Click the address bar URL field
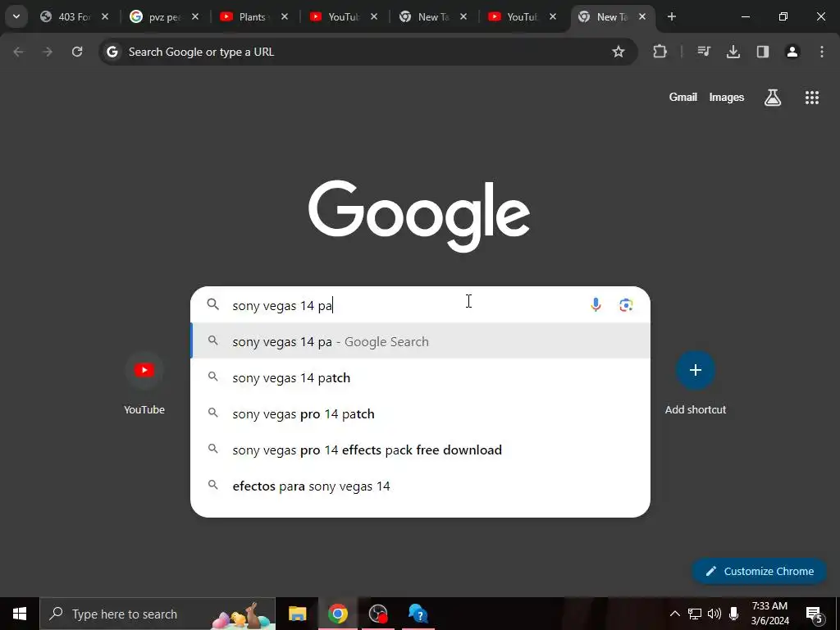 pos(368,52)
